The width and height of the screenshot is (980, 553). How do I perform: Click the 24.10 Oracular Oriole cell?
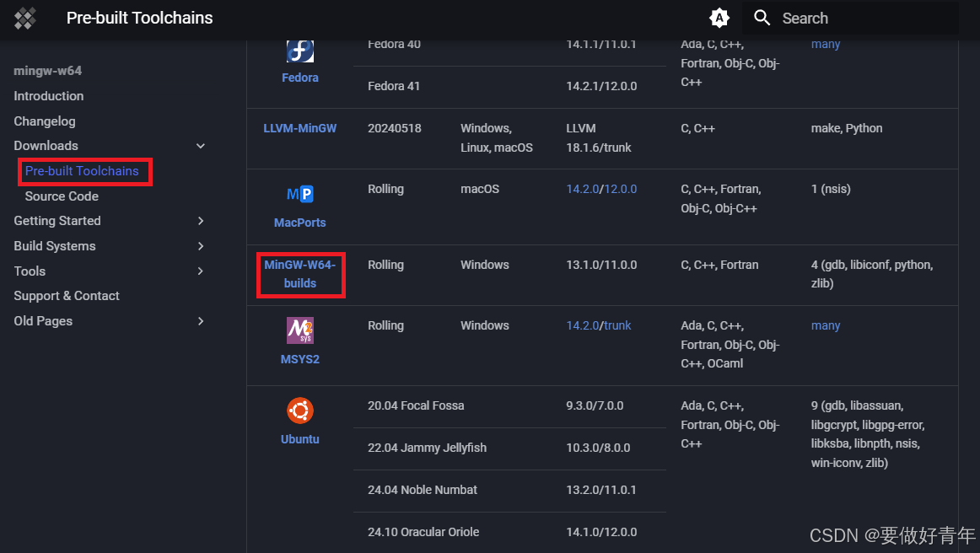tap(423, 533)
